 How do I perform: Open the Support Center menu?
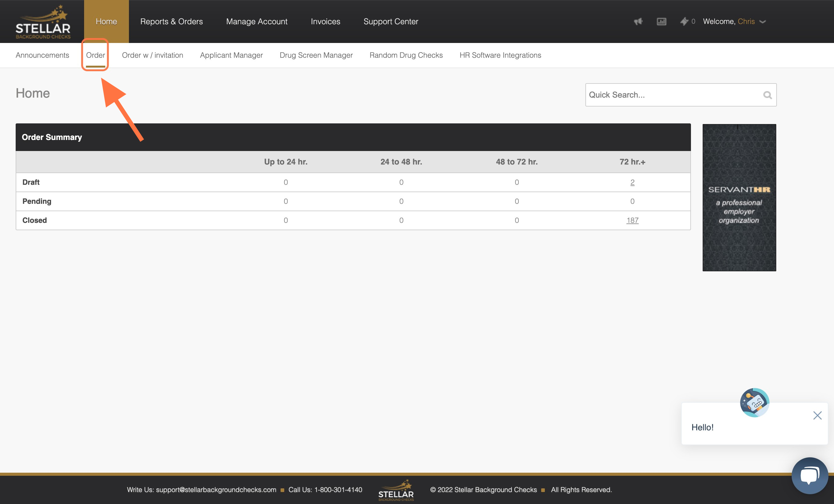[x=390, y=22]
